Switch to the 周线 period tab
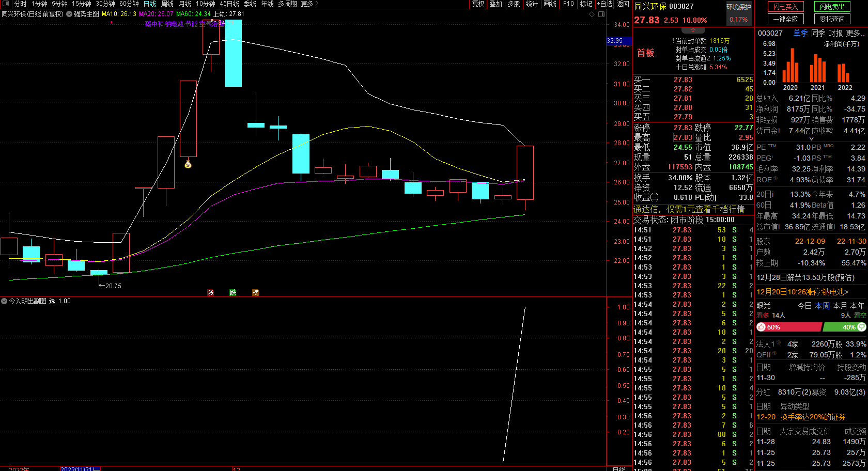This screenshot has height=471, width=868. [x=167, y=4]
